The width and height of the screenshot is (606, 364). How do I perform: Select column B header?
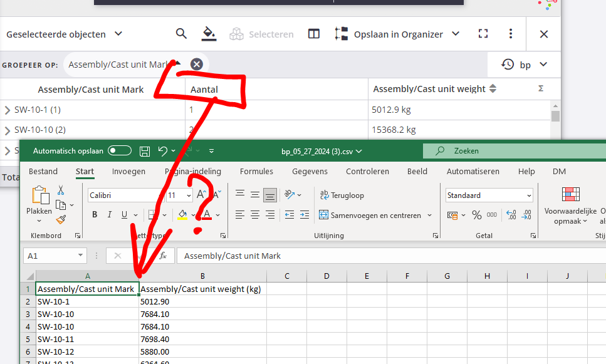coord(202,276)
